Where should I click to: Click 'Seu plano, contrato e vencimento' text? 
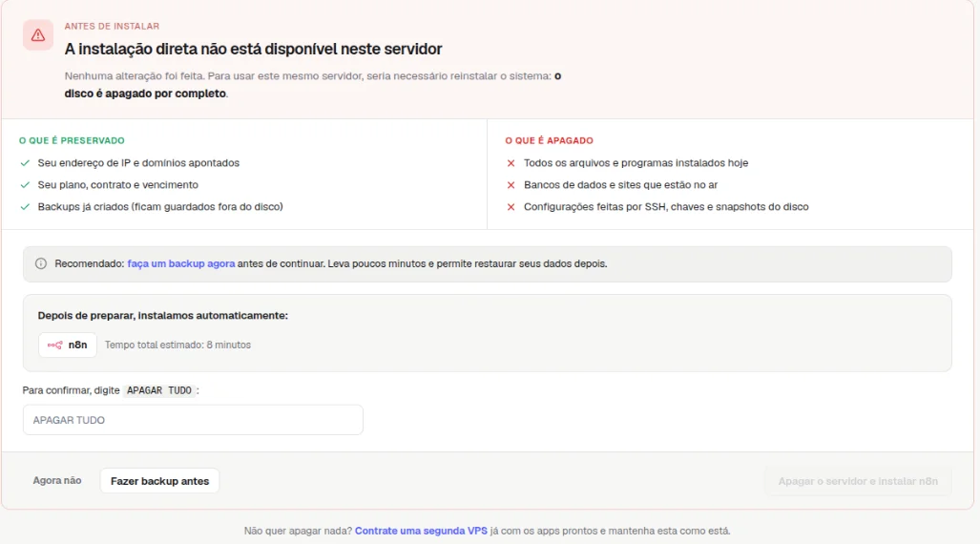[118, 185]
